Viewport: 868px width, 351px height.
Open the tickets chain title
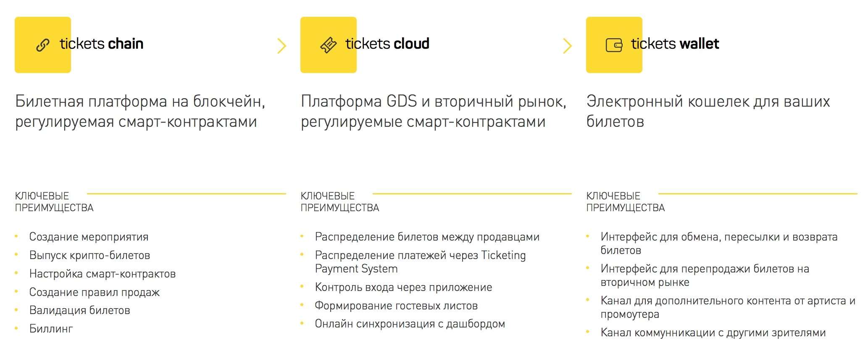[101, 44]
